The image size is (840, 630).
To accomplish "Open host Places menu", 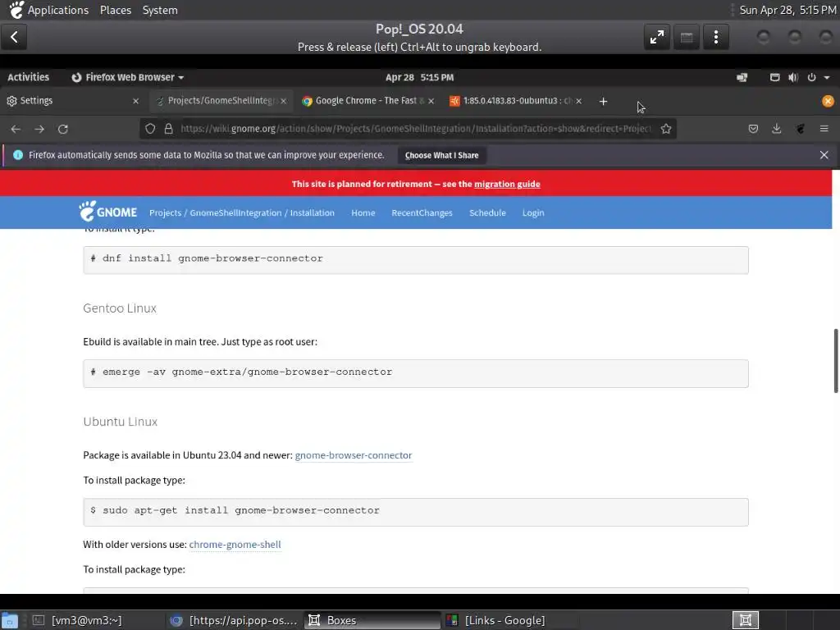I will [115, 10].
